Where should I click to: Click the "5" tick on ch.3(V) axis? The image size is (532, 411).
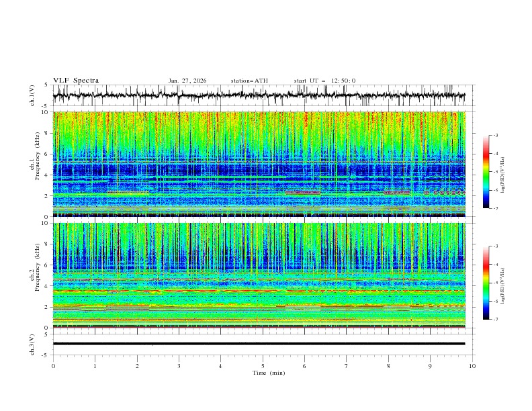coord(46,334)
